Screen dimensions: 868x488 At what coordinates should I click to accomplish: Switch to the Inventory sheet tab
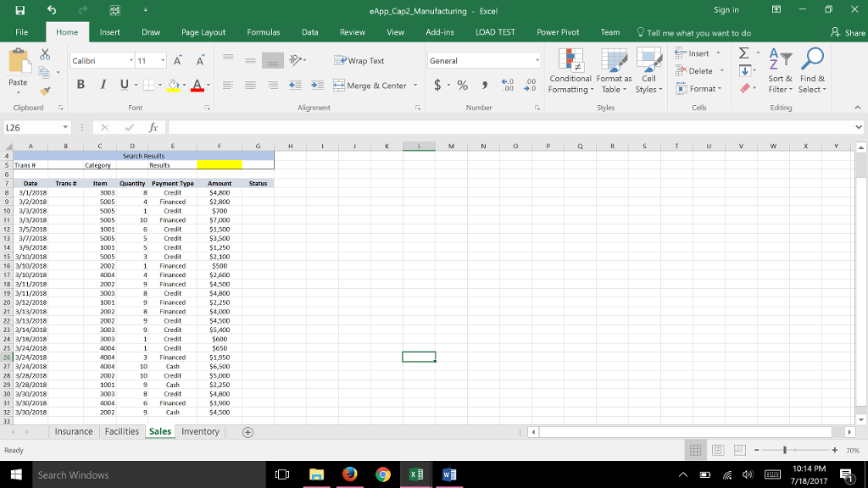[x=200, y=432]
